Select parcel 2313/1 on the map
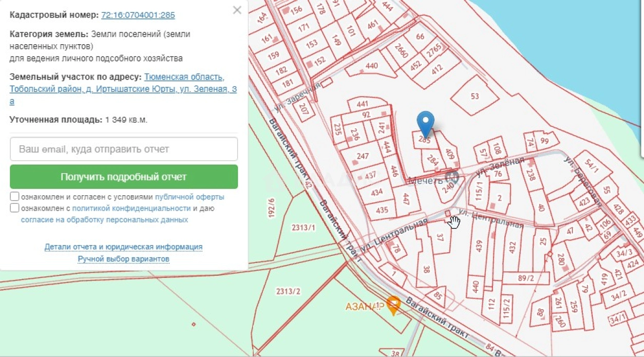The image size is (644, 357). 303,228
